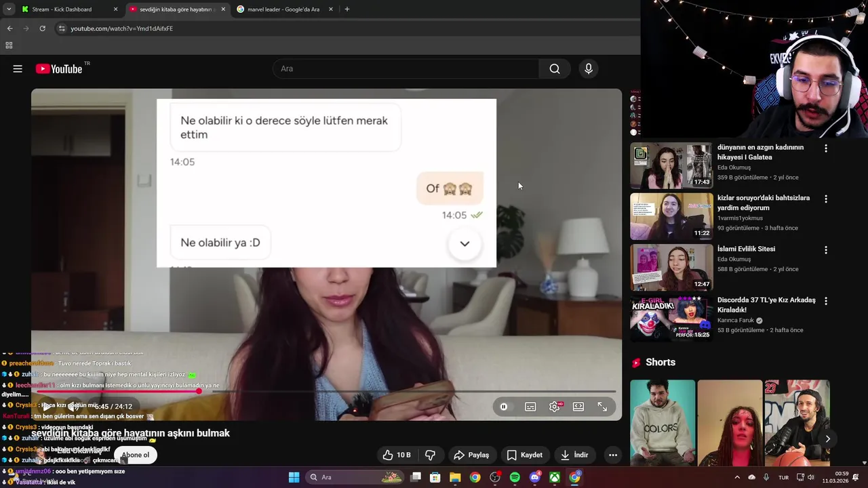Launch Microsoft Store from taskbar

(x=435, y=477)
